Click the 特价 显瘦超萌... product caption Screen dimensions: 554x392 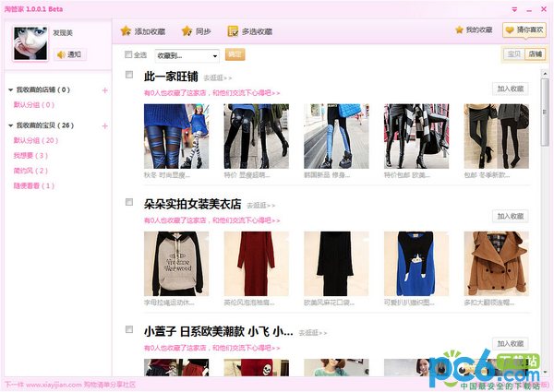[247, 175]
